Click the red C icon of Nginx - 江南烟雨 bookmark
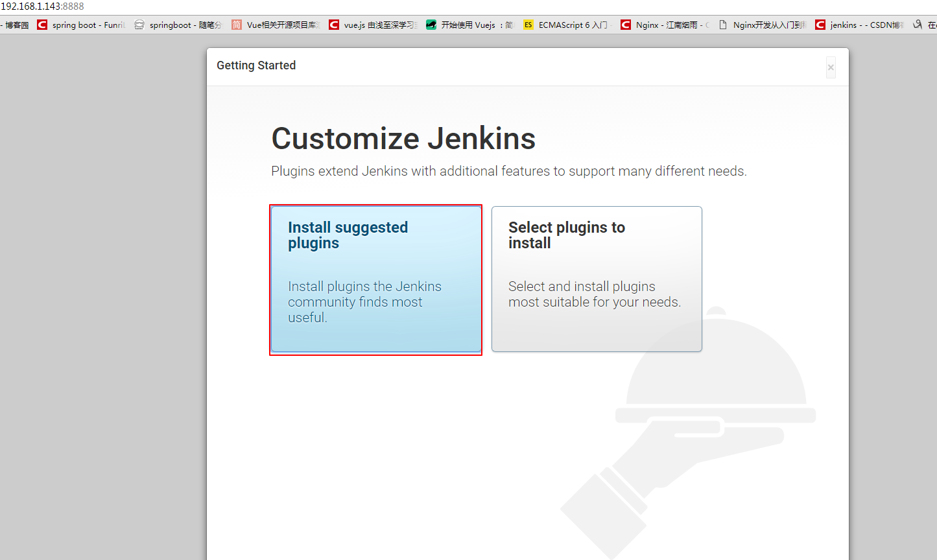 coord(626,25)
